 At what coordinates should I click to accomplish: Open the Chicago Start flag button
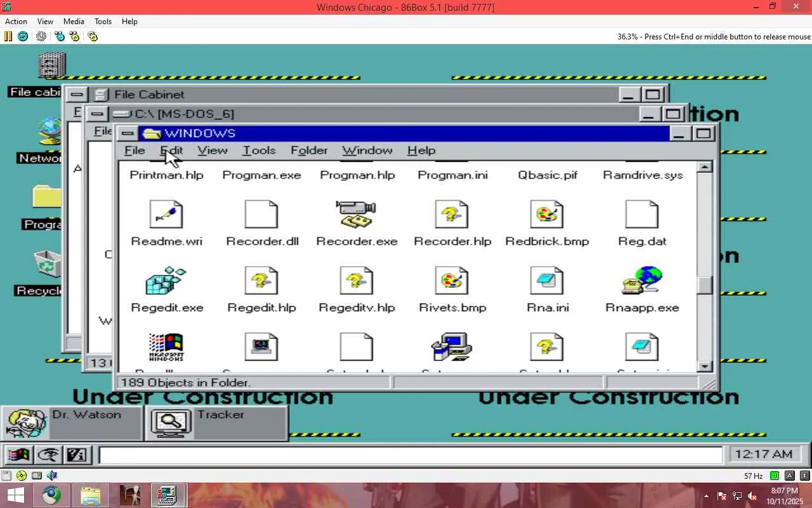(x=18, y=455)
